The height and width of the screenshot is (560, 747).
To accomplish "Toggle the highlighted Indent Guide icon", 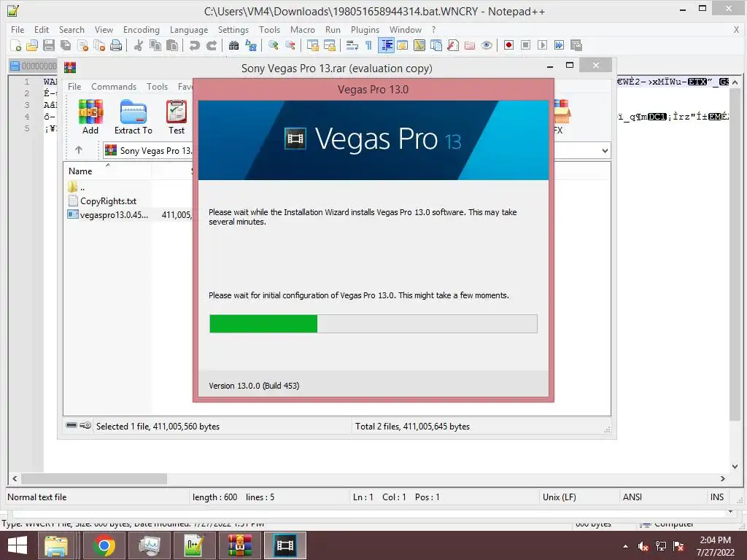I will [x=387, y=45].
